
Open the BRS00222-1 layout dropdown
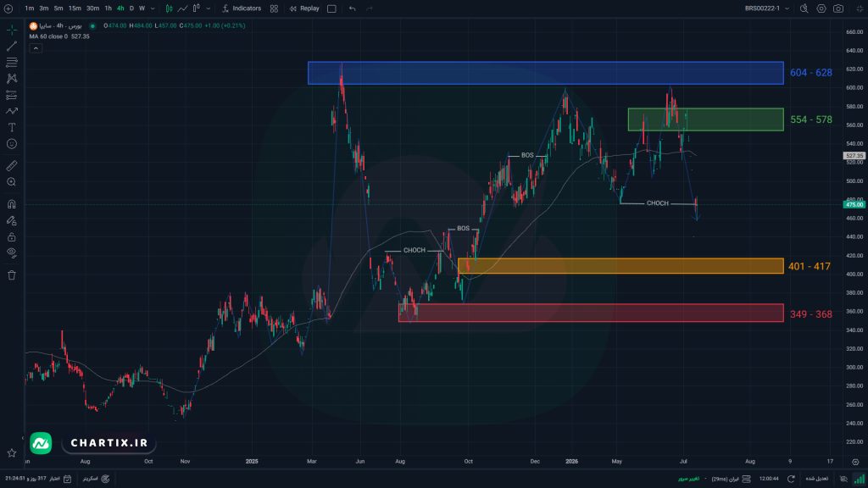[x=766, y=8]
